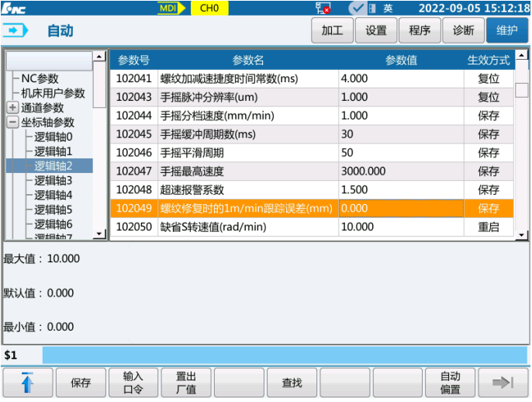
Task: Click parameter table scroll down arrow
Action: [522, 235]
